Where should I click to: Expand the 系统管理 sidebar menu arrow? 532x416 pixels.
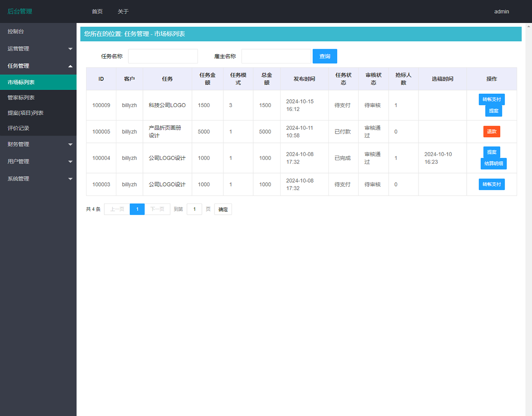click(x=70, y=179)
